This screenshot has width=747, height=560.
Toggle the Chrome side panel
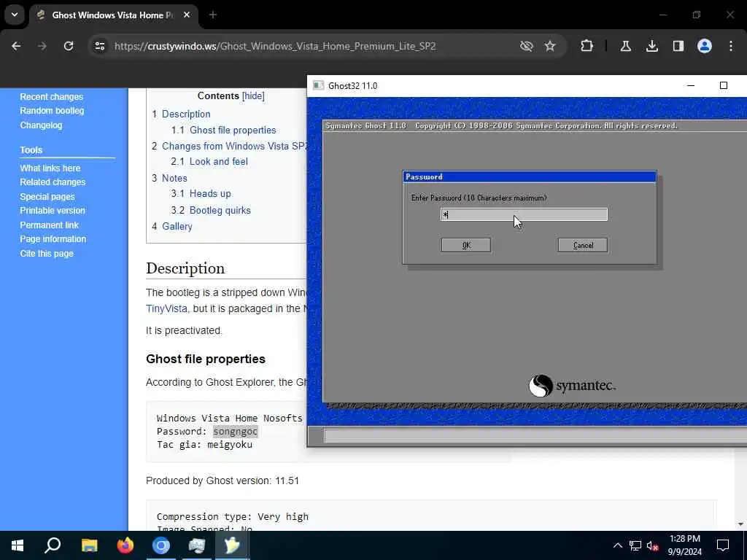coord(678,46)
